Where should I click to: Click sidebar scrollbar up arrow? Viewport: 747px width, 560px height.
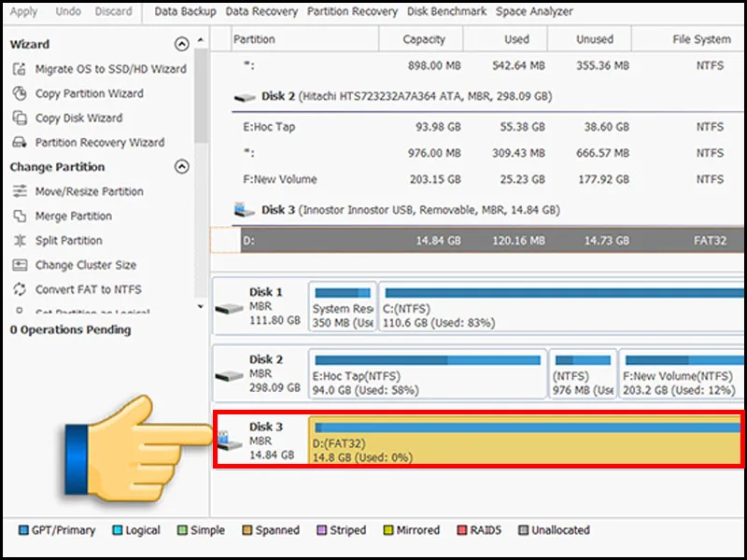tap(201, 40)
